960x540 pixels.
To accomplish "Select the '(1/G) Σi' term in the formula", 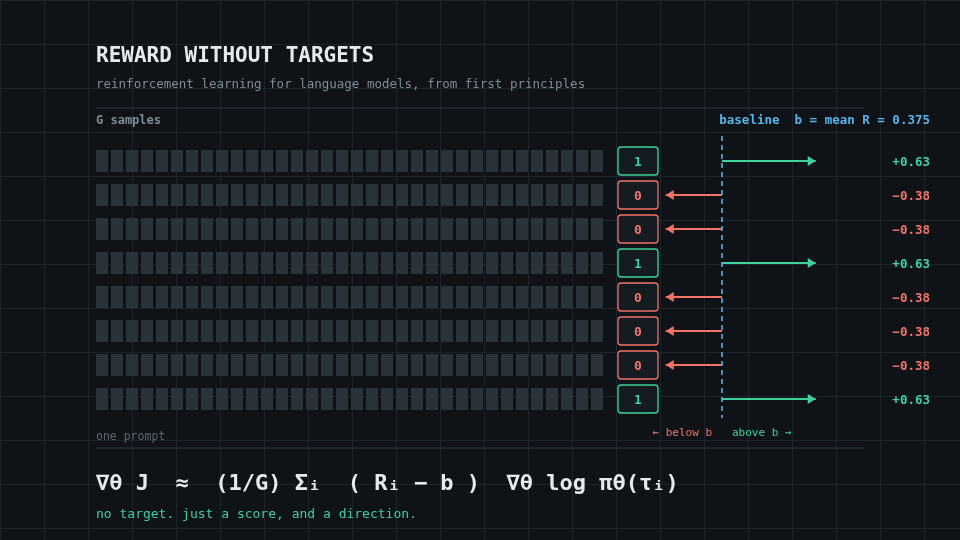I will pyautogui.click(x=268, y=483).
